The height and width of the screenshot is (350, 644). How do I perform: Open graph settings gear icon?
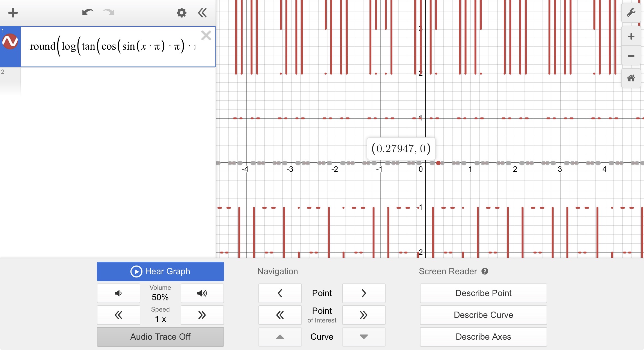click(x=181, y=13)
